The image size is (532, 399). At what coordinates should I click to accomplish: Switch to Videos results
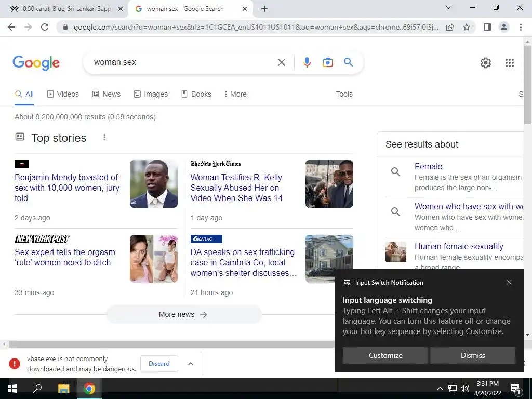63,94
